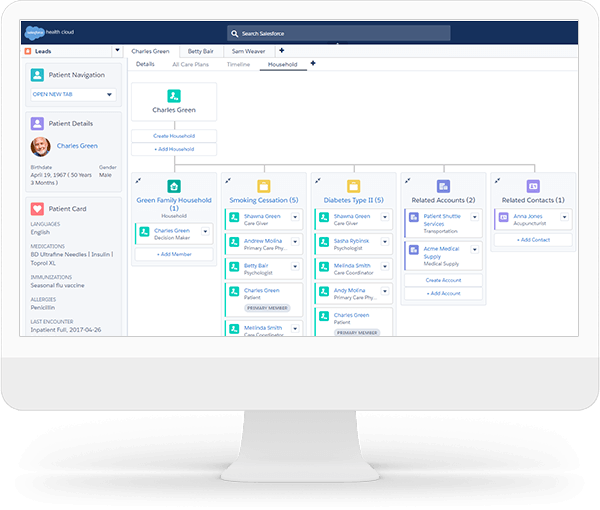Open Patient Shuttle Services row dropdown
Screen dimensions: 600x510
tap(474, 217)
